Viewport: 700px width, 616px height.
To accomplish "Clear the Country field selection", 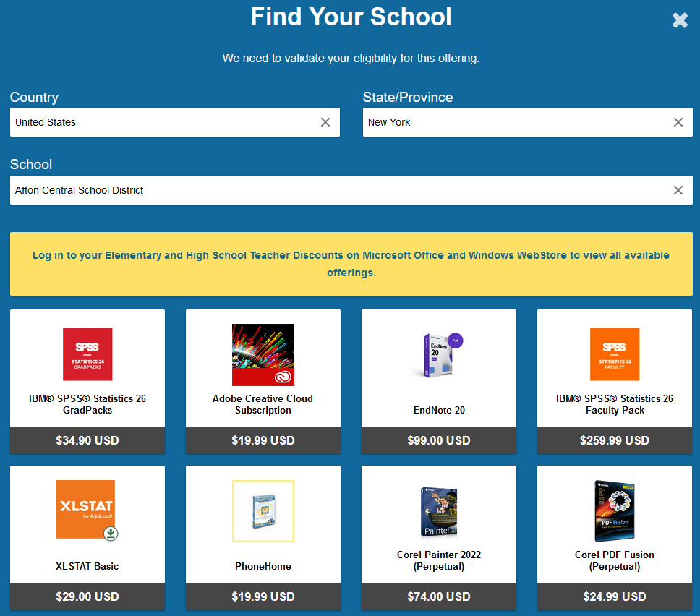I will (x=325, y=122).
